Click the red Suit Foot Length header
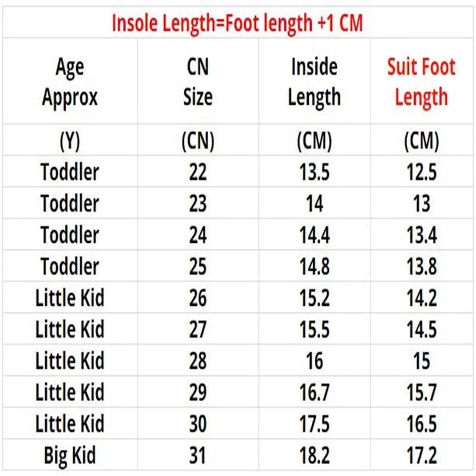476x476 pixels. click(421, 82)
